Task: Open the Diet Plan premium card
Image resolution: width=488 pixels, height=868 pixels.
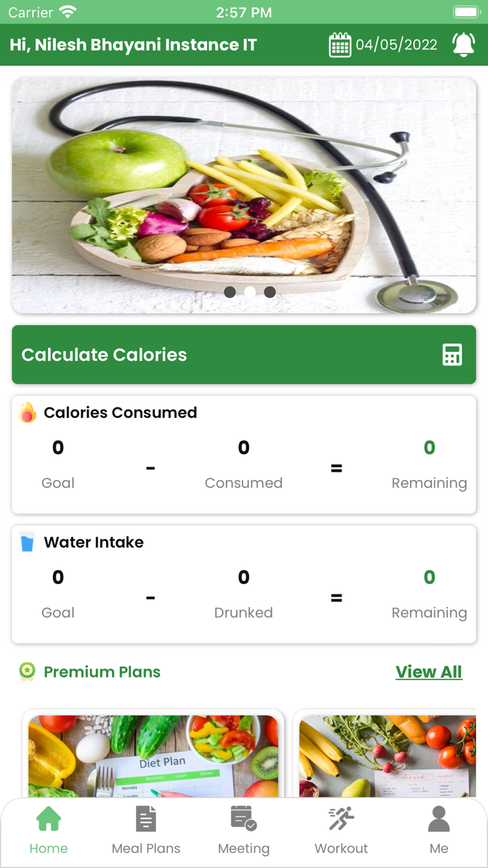Action: point(153,756)
